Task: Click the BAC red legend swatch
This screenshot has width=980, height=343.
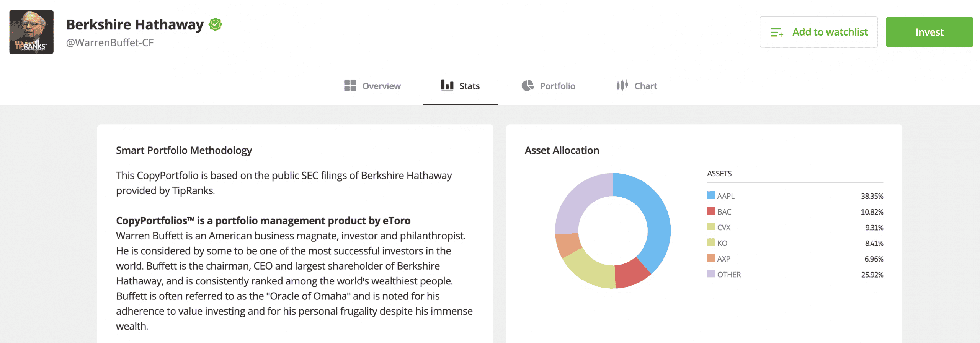Action: coord(711,211)
